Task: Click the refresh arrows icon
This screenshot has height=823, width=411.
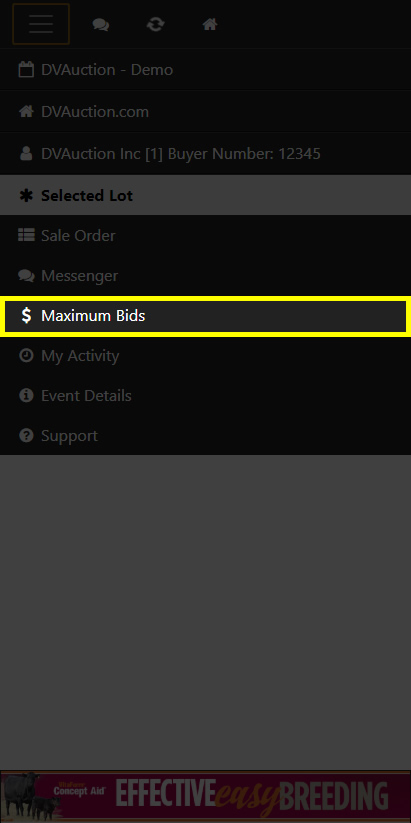Action: pos(155,24)
